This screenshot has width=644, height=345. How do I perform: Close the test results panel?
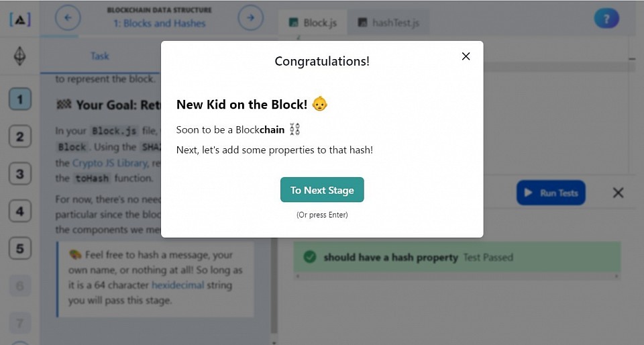pyautogui.click(x=618, y=193)
